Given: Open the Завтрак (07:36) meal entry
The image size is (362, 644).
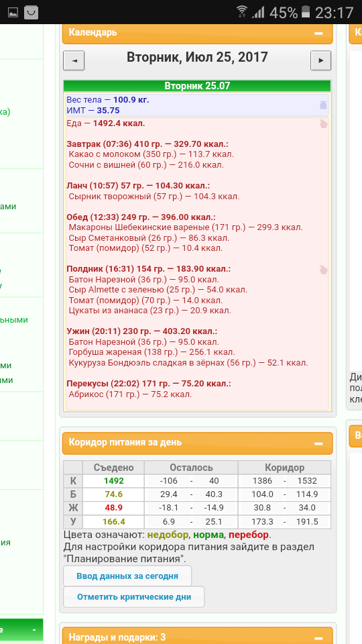Looking at the screenshot, I should (x=147, y=145).
